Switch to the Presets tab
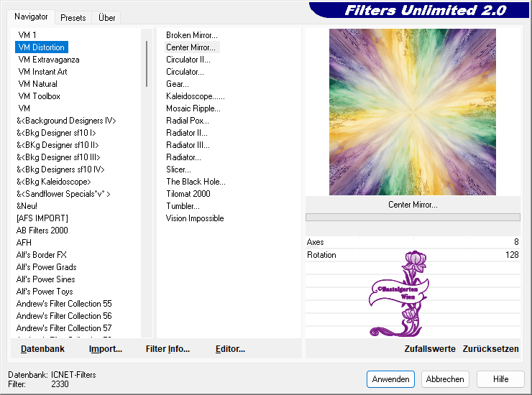The width and height of the screenshot is (532, 395). 73,17
